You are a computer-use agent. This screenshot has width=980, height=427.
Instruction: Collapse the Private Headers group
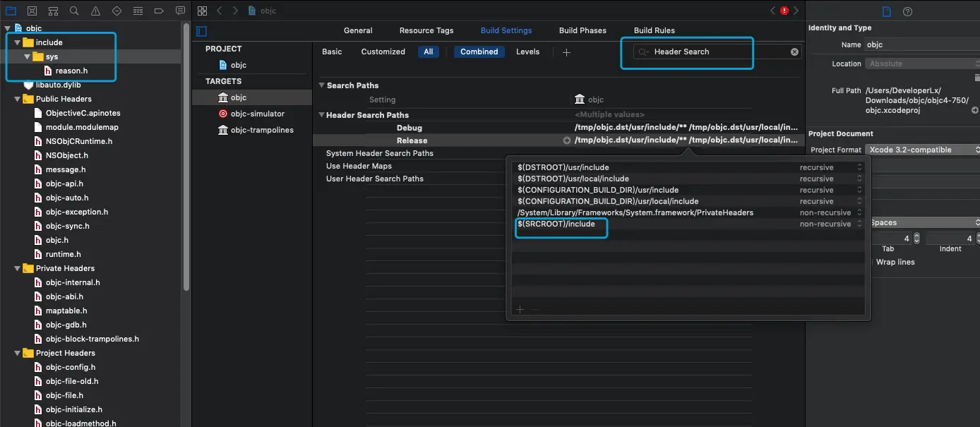(x=18, y=268)
